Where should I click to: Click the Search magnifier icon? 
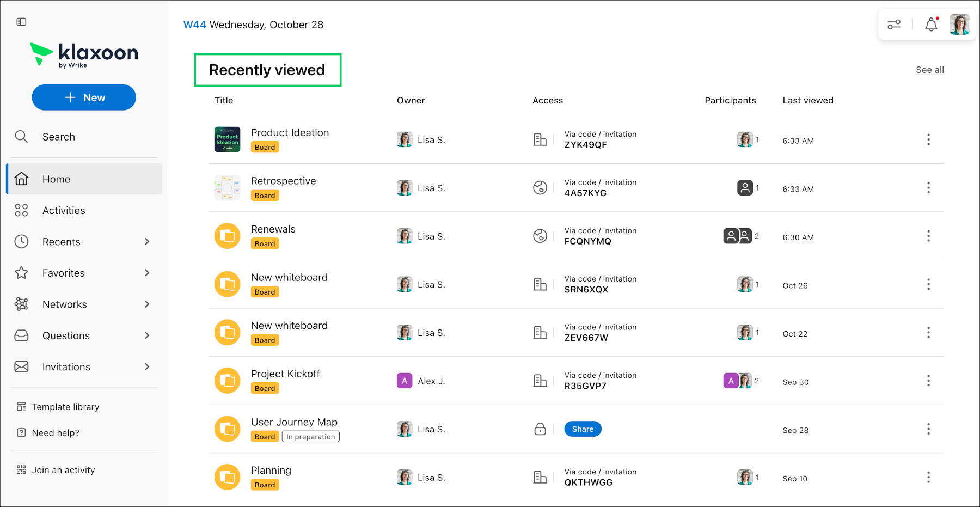pyautogui.click(x=21, y=136)
